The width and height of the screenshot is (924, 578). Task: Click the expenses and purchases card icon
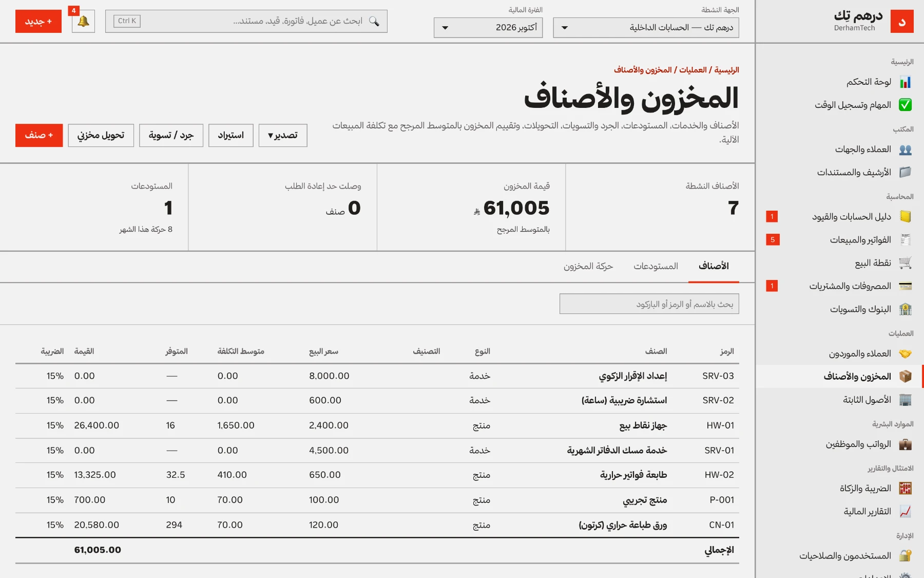905,286
